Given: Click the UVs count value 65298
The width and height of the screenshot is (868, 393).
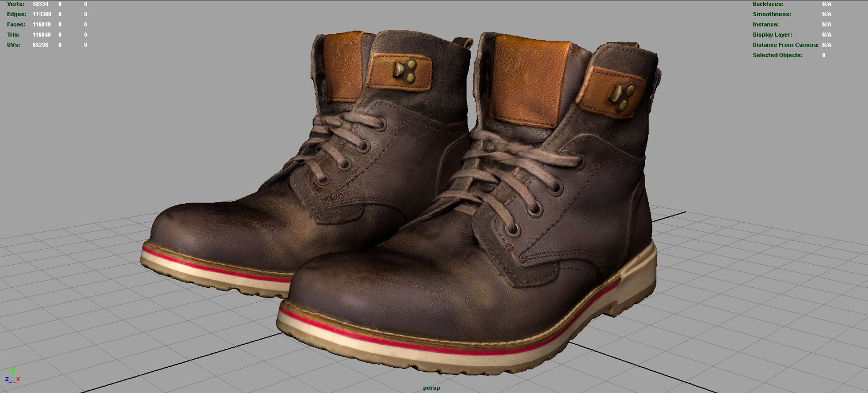Looking at the screenshot, I should [40, 45].
